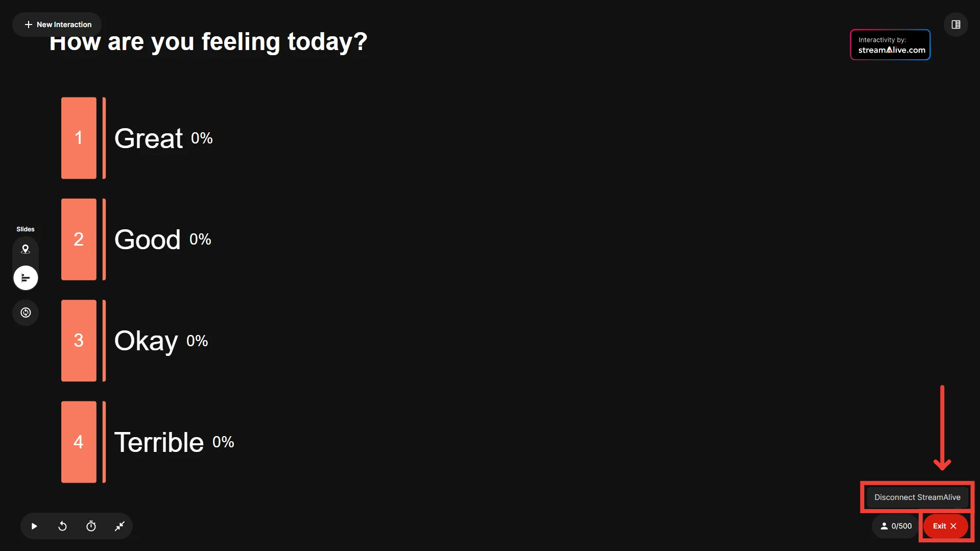The image size is (980, 551).
Task: Open the 0/500 participants counter
Action: [x=896, y=526]
